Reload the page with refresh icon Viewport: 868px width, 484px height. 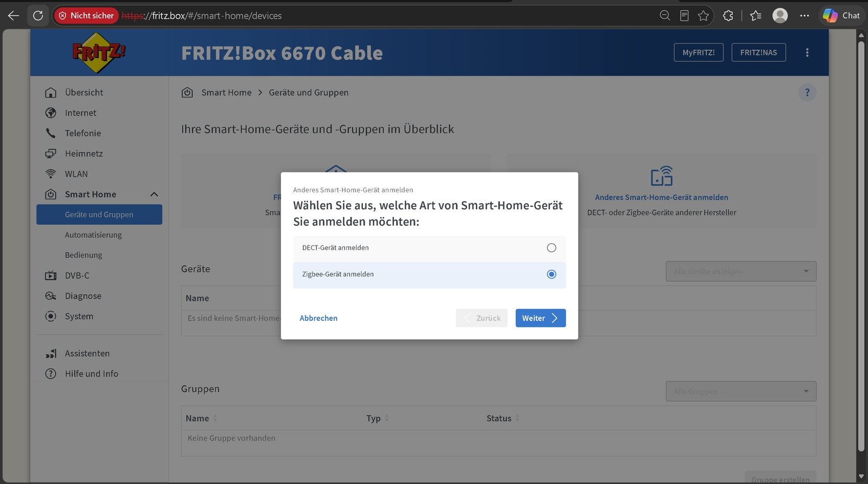(38, 16)
